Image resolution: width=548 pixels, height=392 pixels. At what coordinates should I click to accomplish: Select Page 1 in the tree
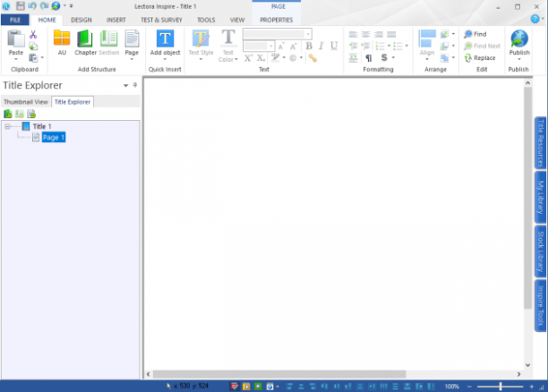click(x=54, y=137)
